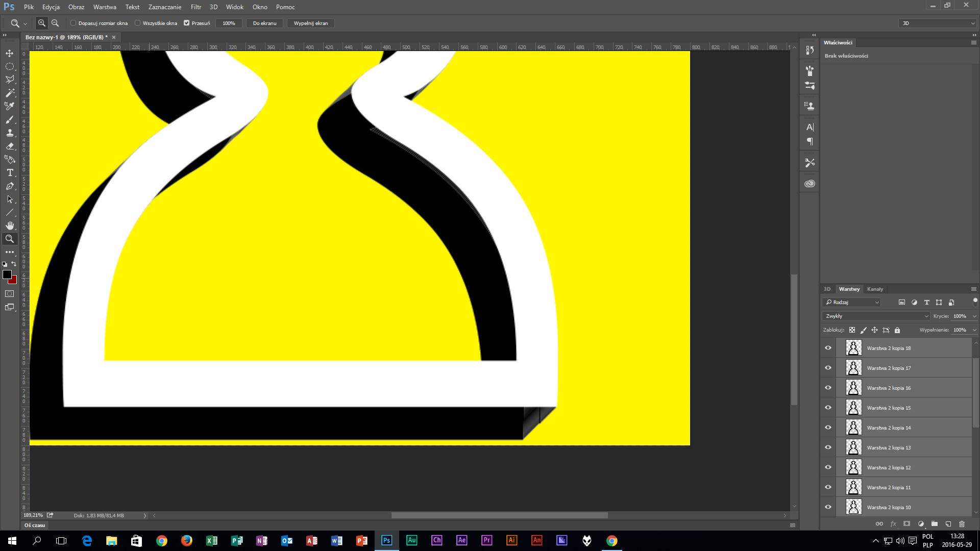
Task: Select the Clone Stamp tool
Action: [10, 133]
